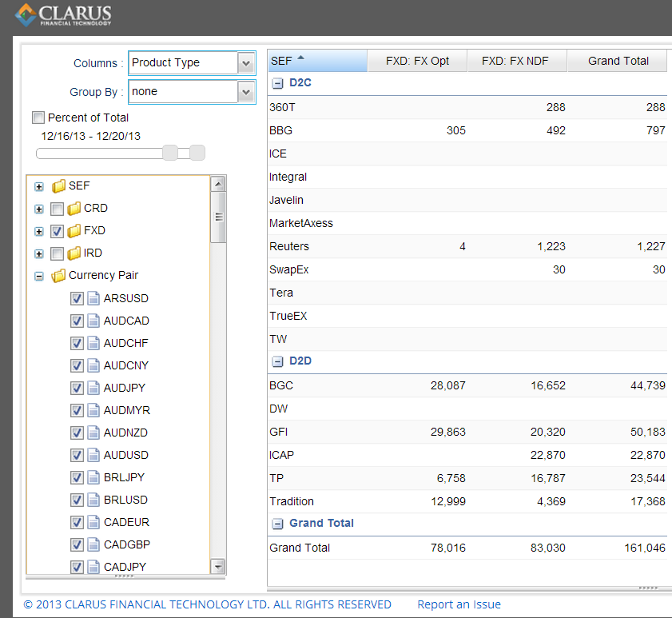Click the AUDCNY document icon

[x=93, y=365]
